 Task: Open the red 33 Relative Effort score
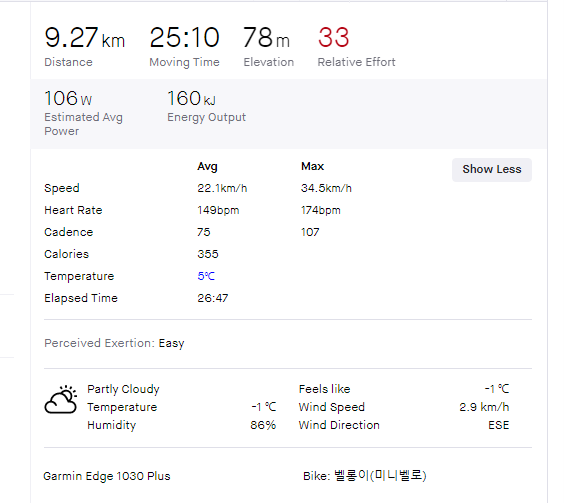click(333, 37)
